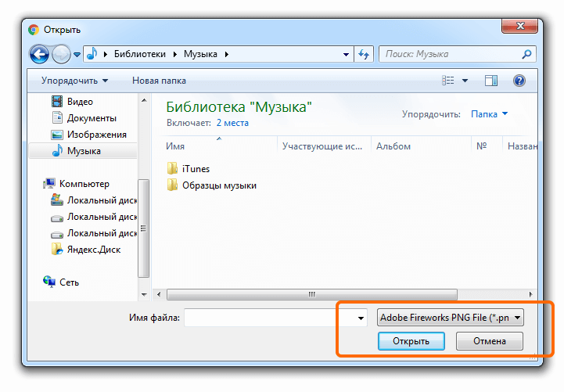This screenshot has width=564, height=392.
Task: Click the Refresh button next to address bar
Action: point(364,54)
